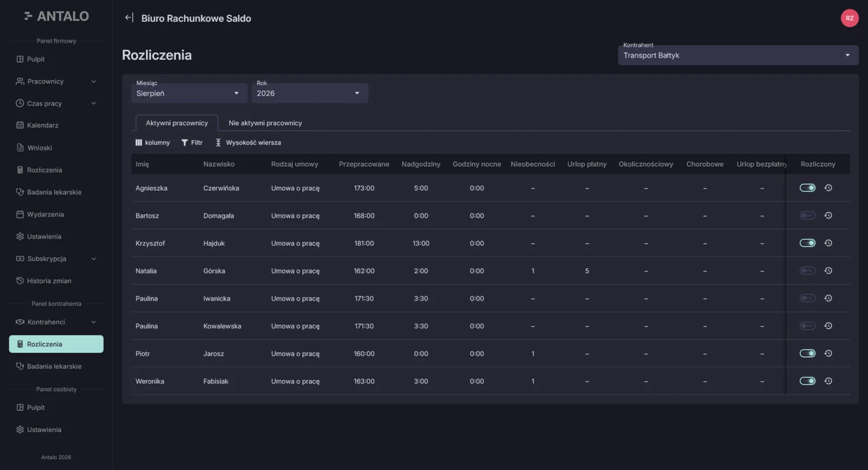Open Wydarzenia in the sidebar

tap(56, 214)
